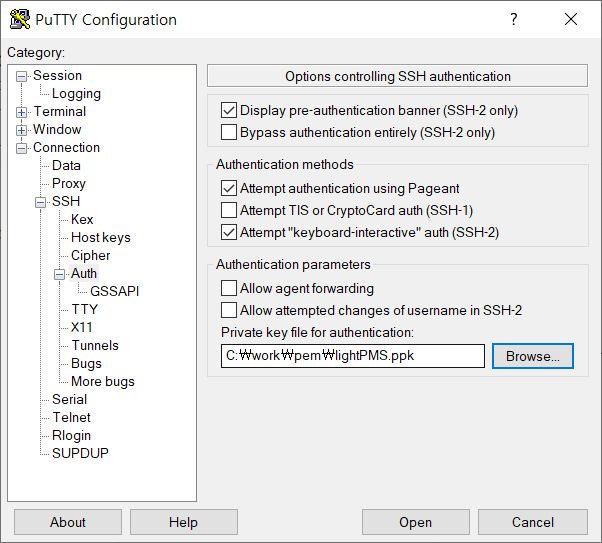This screenshot has height=543, width=602.
Task: Toggle keyboard-interactive auth checkbox
Action: [x=229, y=232]
